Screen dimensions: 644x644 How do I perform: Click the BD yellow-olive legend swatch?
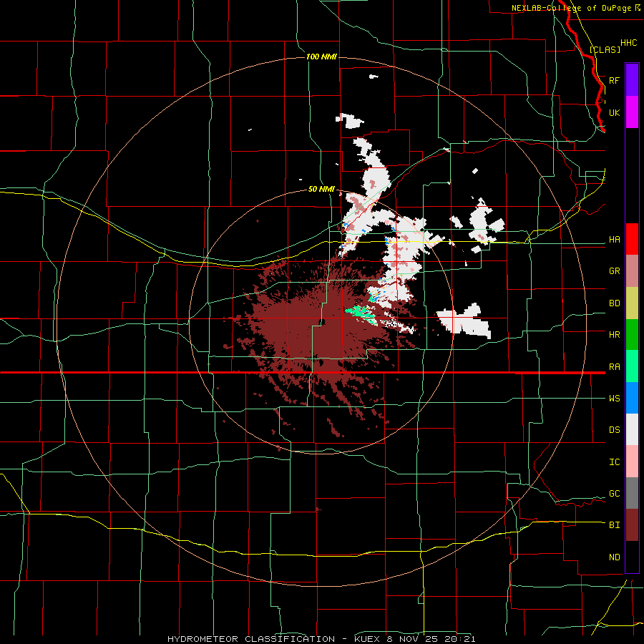pos(632,303)
